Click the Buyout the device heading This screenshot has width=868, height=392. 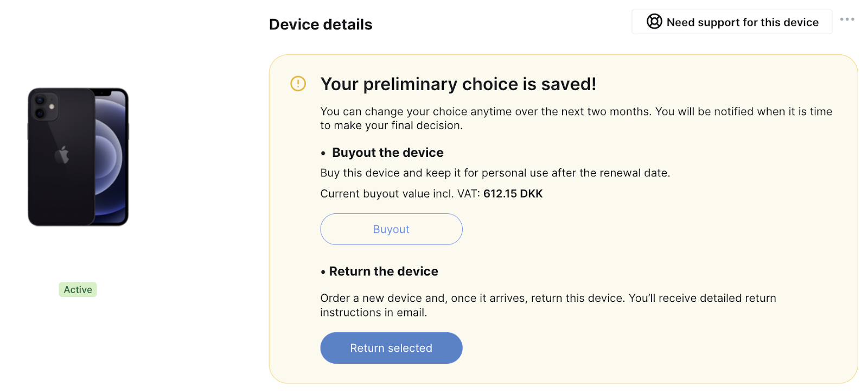(x=388, y=153)
